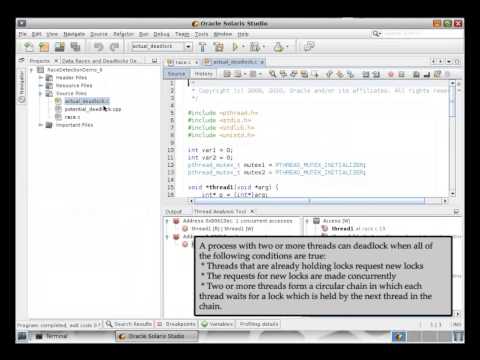Viewport: 480px width, 360px height.
Task: Expand the Header Files folder node
Action: tap(41, 77)
